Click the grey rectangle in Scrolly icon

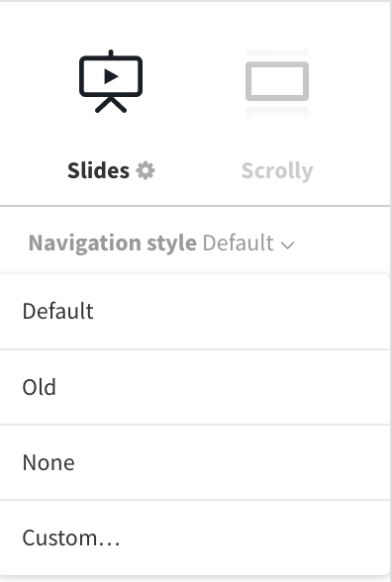pos(277,81)
